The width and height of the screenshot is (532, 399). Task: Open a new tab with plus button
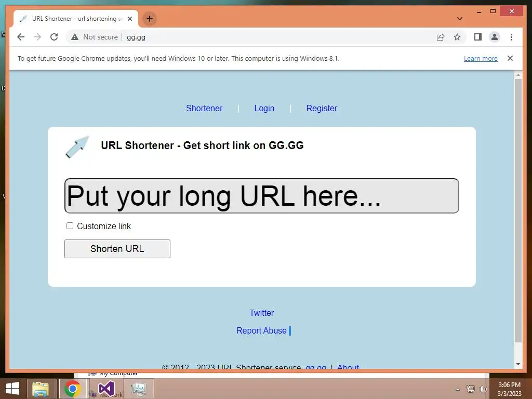click(x=150, y=19)
